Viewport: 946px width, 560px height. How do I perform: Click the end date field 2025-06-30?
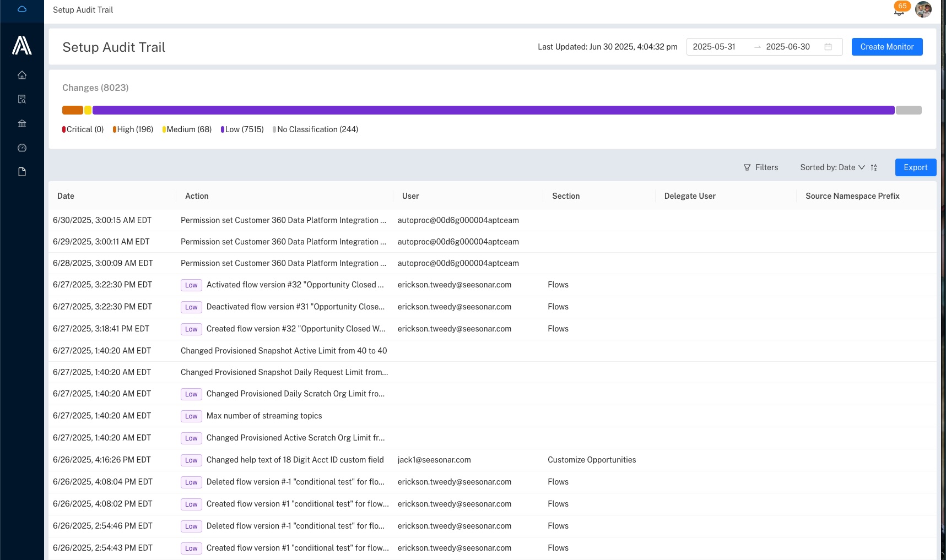(x=788, y=47)
